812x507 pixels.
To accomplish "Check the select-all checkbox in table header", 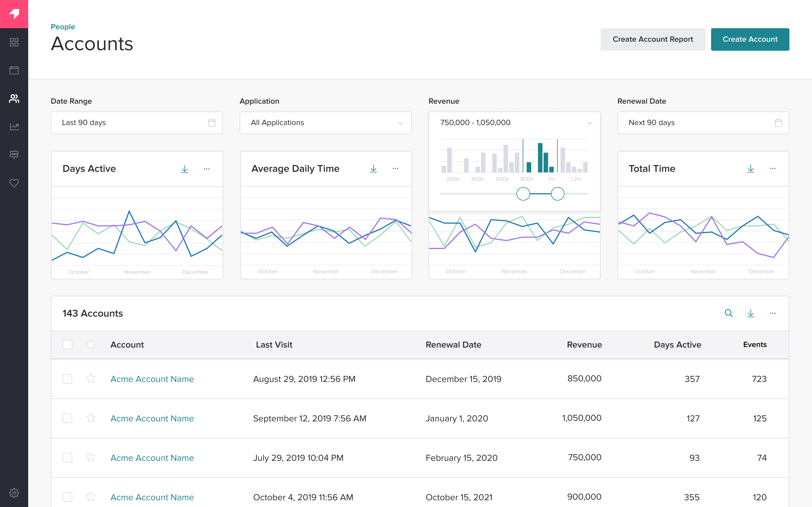I will [67, 344].
